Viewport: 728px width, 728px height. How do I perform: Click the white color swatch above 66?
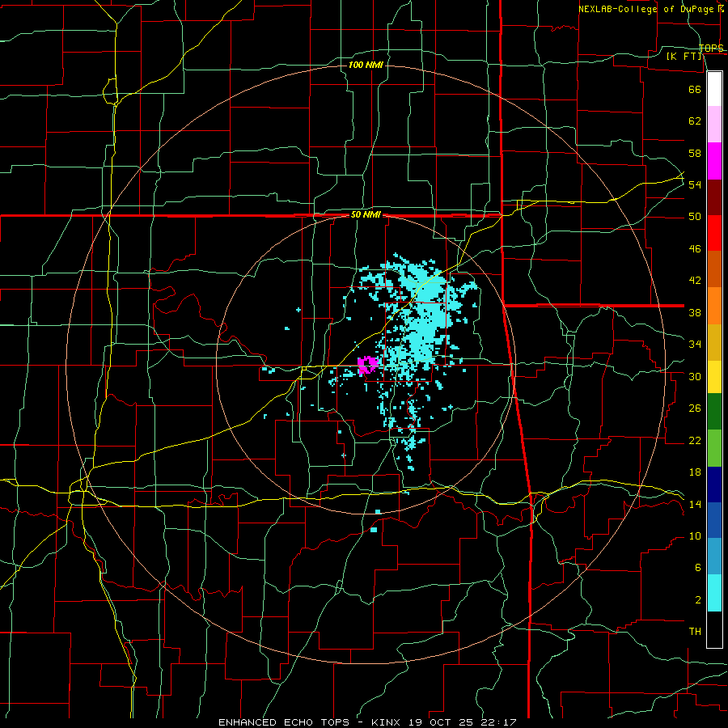click(714, 89)
